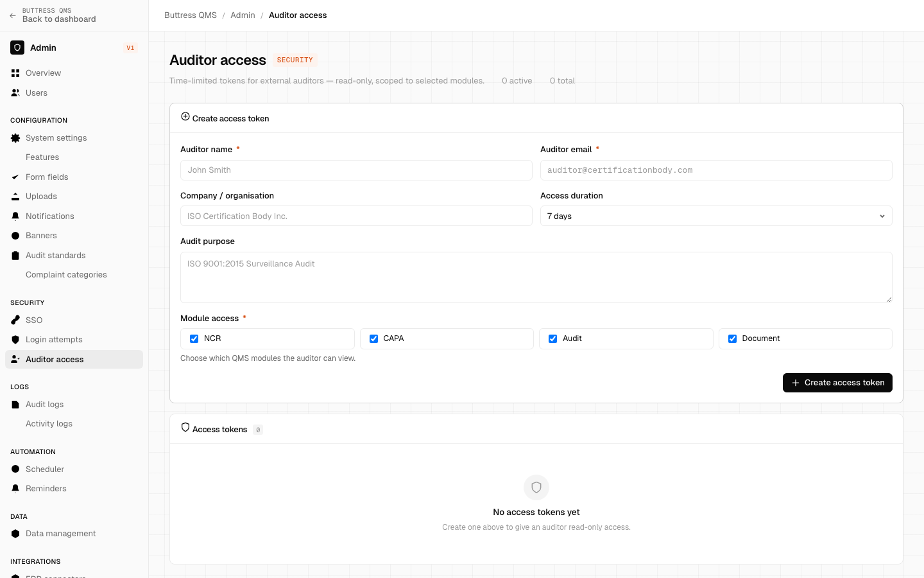Toggle the NCR module checkbox
This screenshot has width=924, height=578.
[194, 338]
